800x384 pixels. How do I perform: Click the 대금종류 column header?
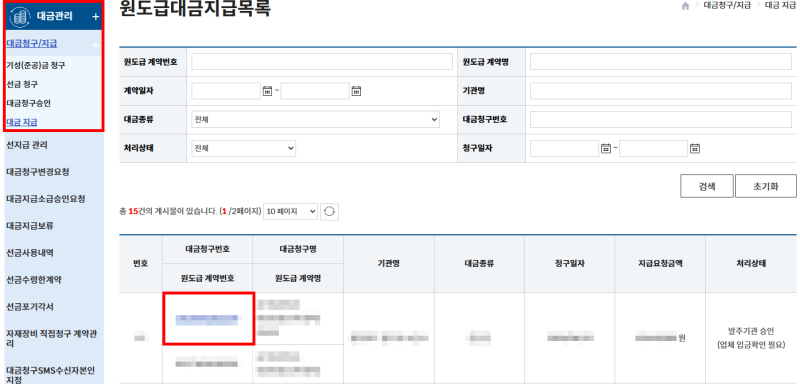(479, 264)
